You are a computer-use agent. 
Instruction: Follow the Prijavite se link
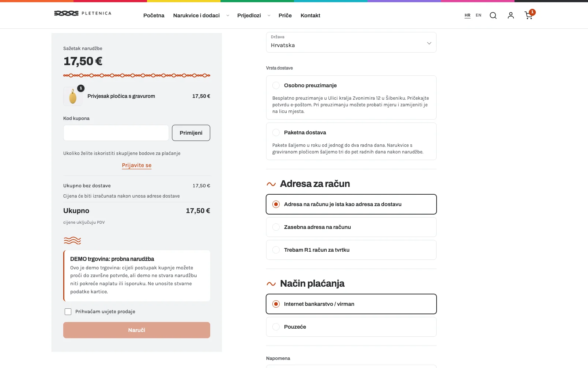tap(137, 165)
